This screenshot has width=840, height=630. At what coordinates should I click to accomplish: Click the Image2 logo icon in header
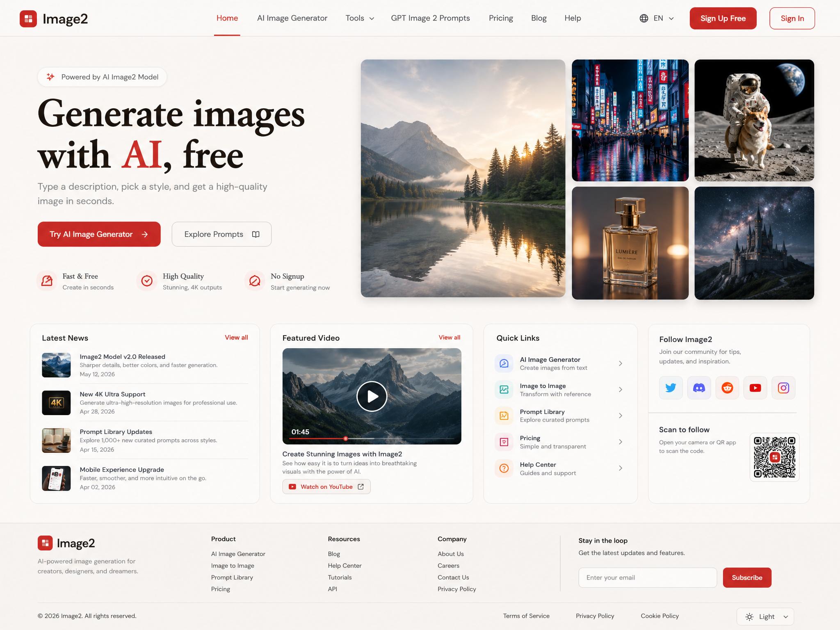click(28, 18)
